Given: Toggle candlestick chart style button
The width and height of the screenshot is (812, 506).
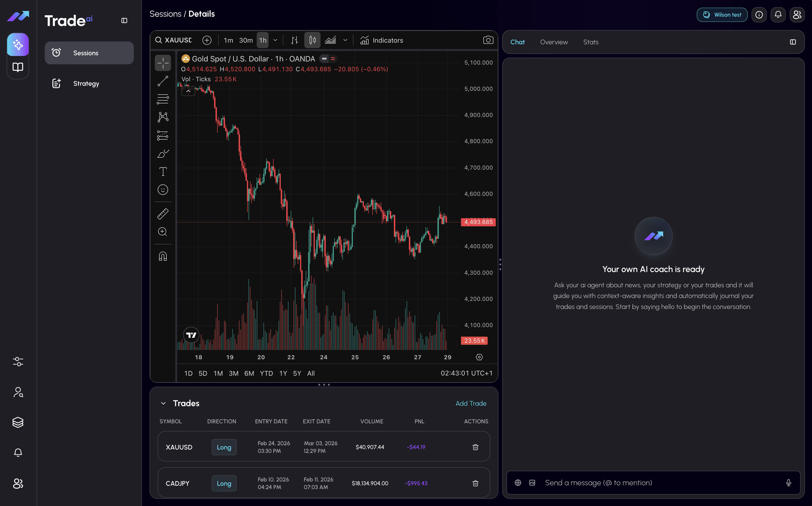Looking at the screenshot, I should (312, 40).
